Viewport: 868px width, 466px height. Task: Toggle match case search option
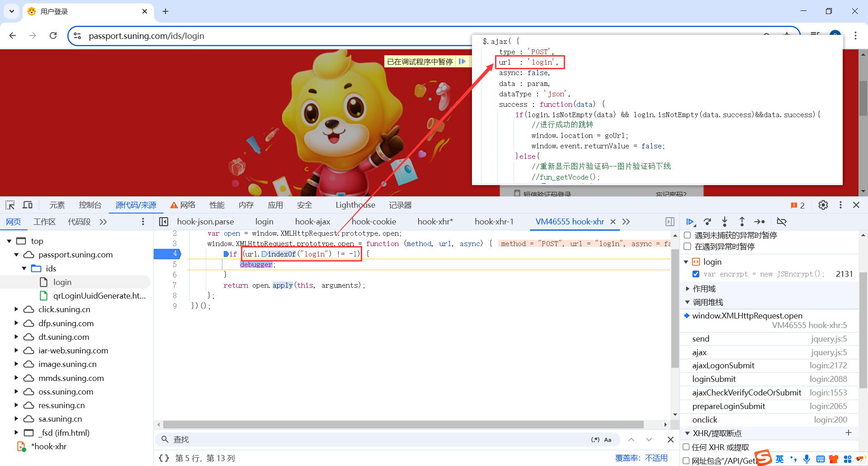click(x=608, y=440)
